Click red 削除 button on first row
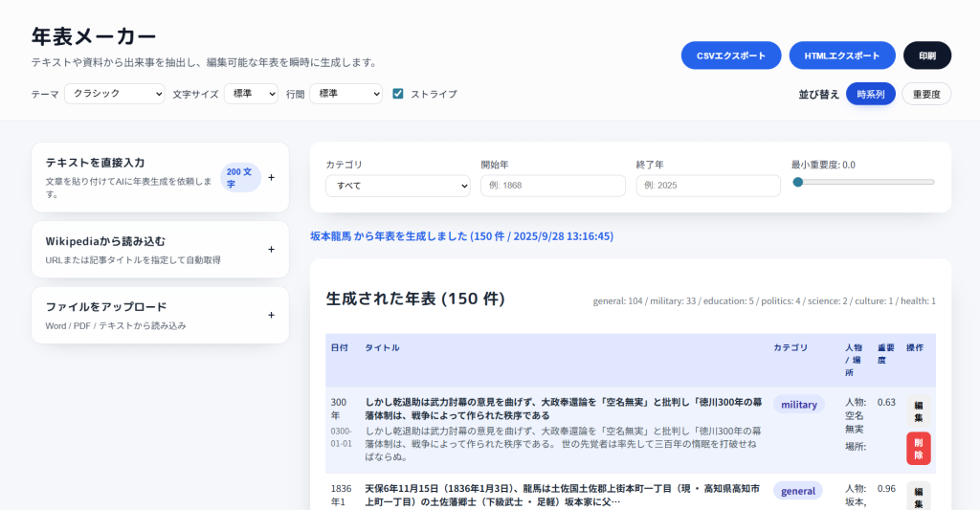 (918, 448)
